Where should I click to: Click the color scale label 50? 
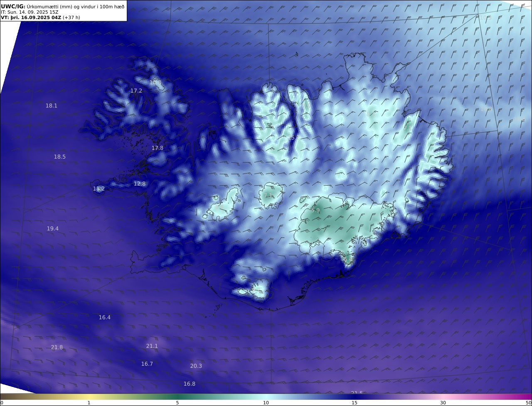tap(529, 403)
